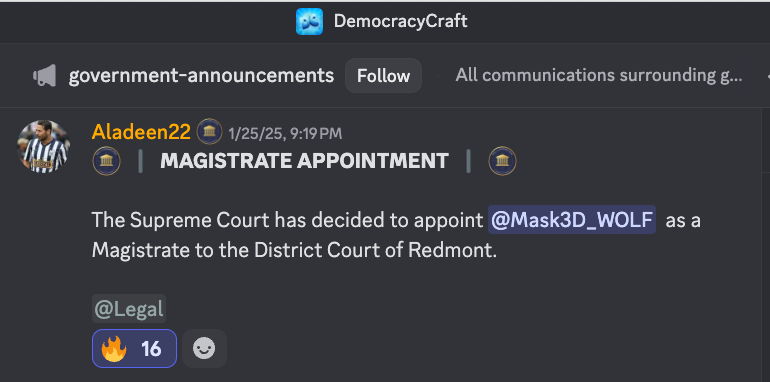
Task: Click the @Legal role mention
Action: 129,309
